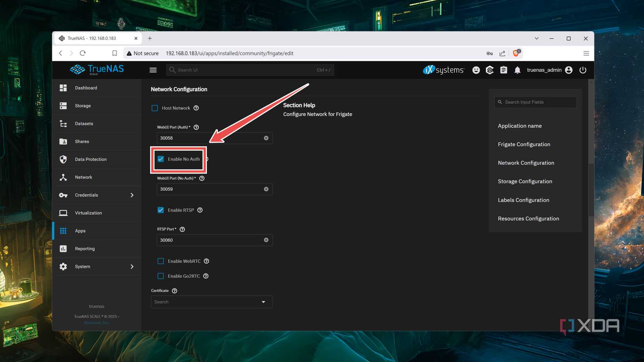Screen dimensions: 644x362
Task: Open the Network sidebar item
Action: (97, 177)
